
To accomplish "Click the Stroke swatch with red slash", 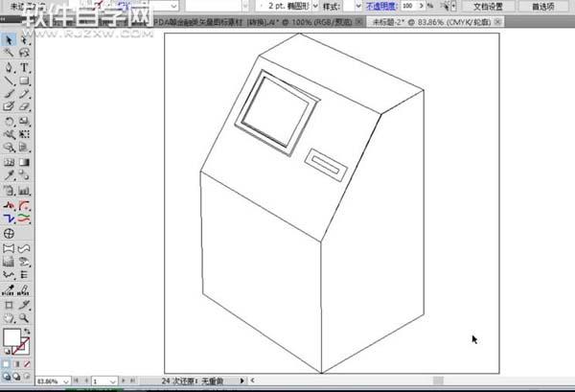I will pyautogui.click(x=23, y=348).
